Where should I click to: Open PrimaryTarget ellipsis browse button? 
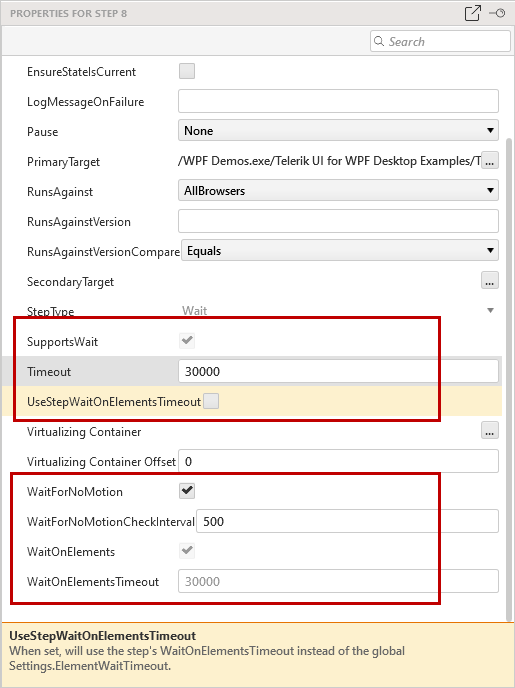[490, 161]
